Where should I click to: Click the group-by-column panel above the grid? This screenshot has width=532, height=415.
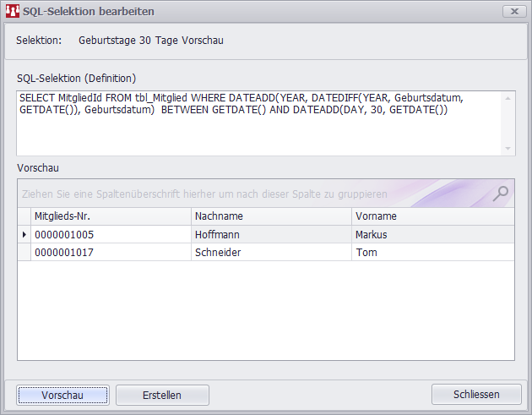(253, 194)
